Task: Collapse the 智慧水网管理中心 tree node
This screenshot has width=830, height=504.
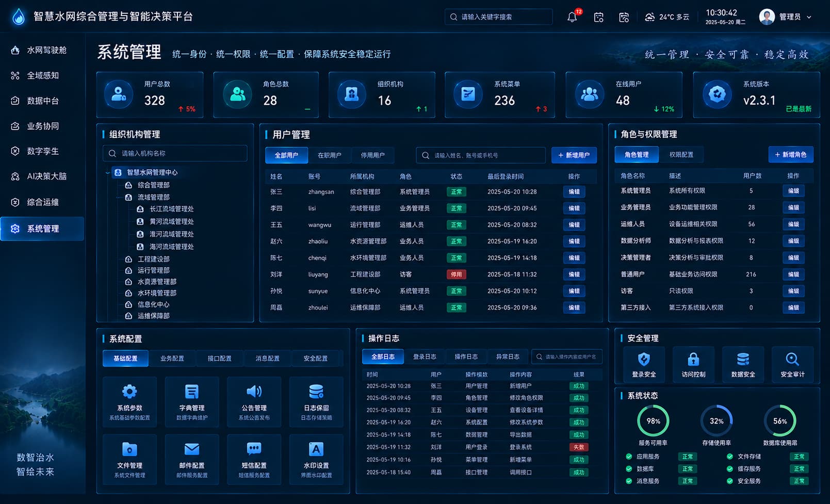Action: [x=107, y=173]
